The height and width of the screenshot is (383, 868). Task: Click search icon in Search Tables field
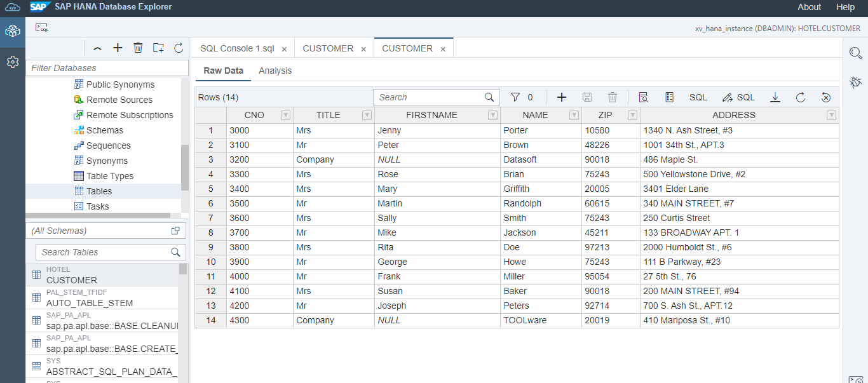tap(176, 252)
